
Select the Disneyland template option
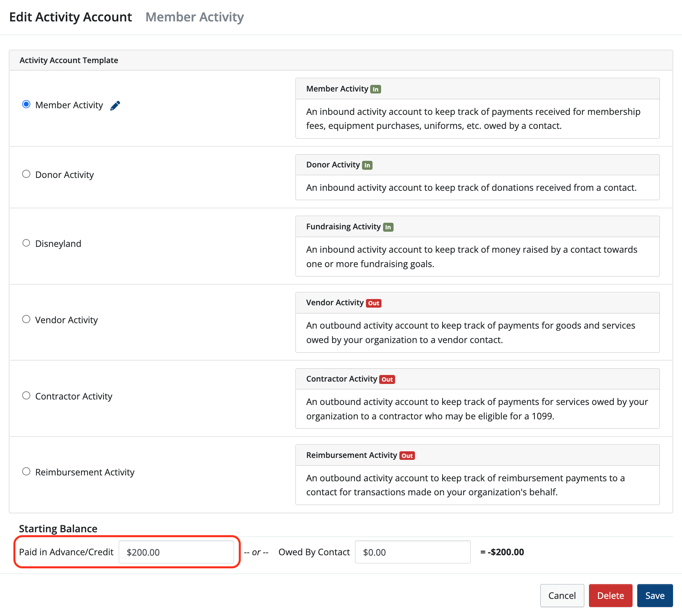tap(26, 243)
